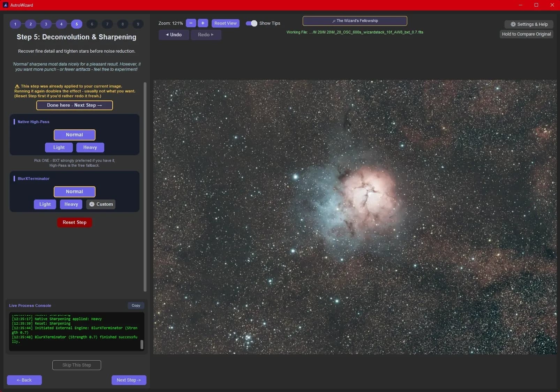The width and height of the screenshot is (560, 392).
Task: Click Hold to Compare Original
Action: [x=527, y=34]
